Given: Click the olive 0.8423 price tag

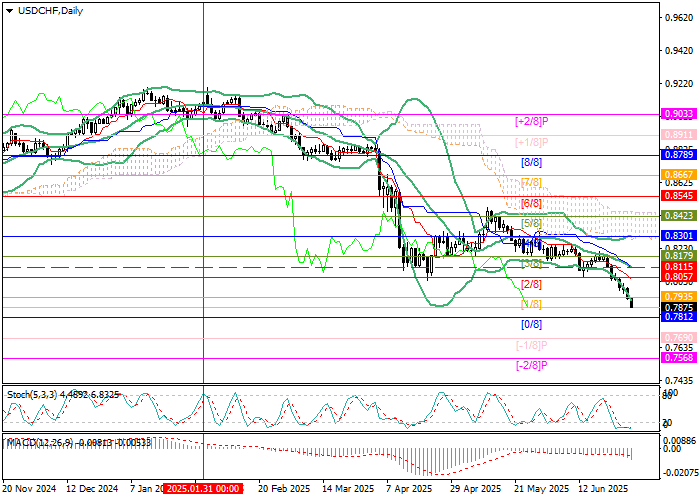Looking at the screenshot, I should (x=677, y=215).
